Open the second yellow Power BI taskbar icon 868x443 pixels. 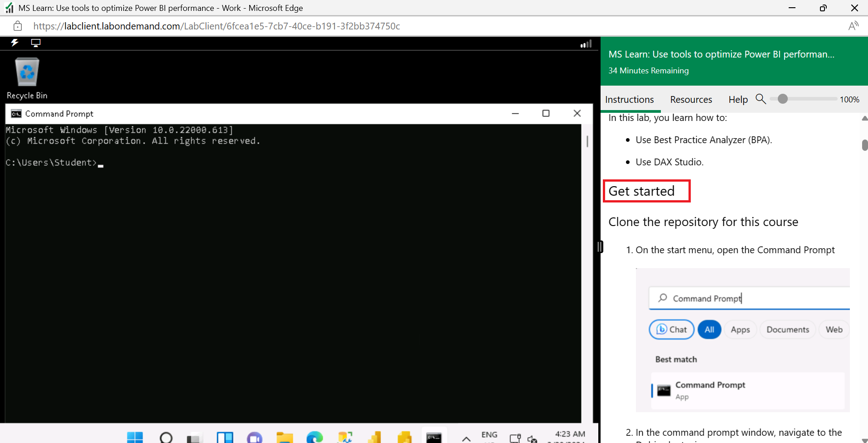(x=404, y=437)
